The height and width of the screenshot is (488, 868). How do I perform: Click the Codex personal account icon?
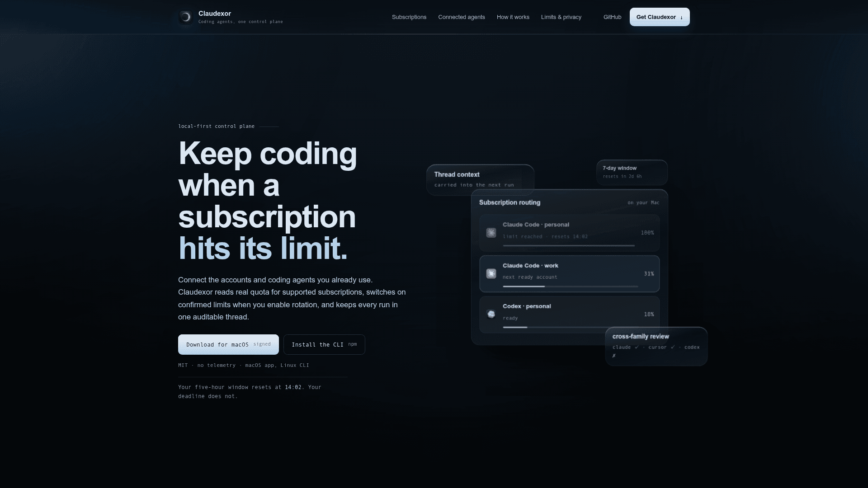[491, 314]
